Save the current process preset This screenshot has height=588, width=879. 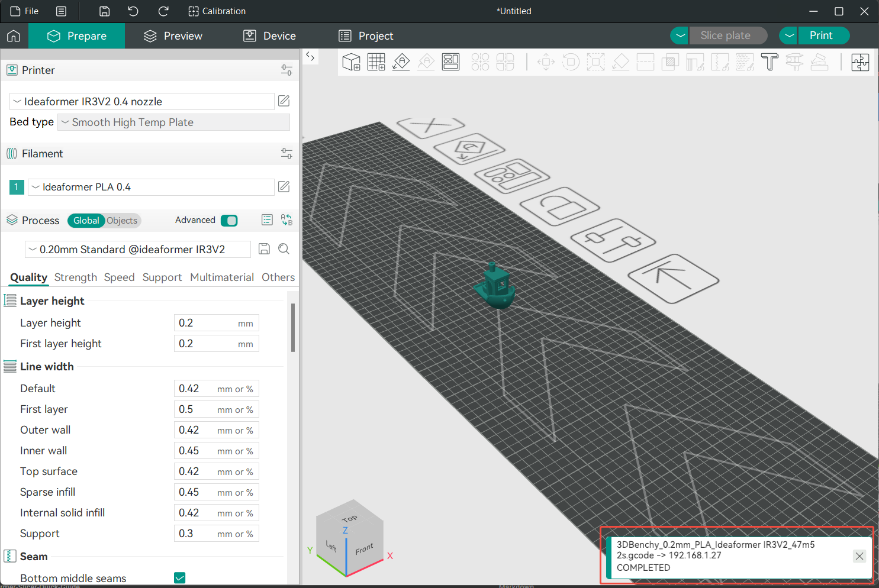click(x=264, y=249)
